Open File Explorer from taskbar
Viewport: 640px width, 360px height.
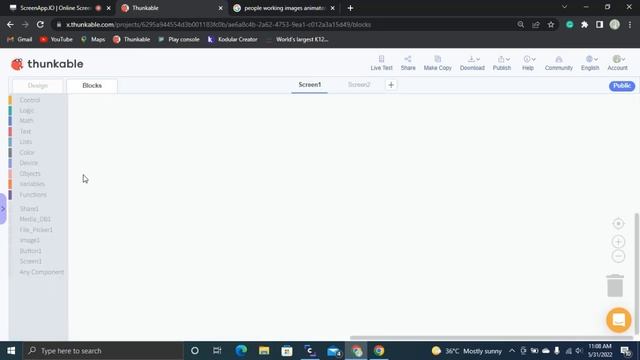[x=264, y=351]
